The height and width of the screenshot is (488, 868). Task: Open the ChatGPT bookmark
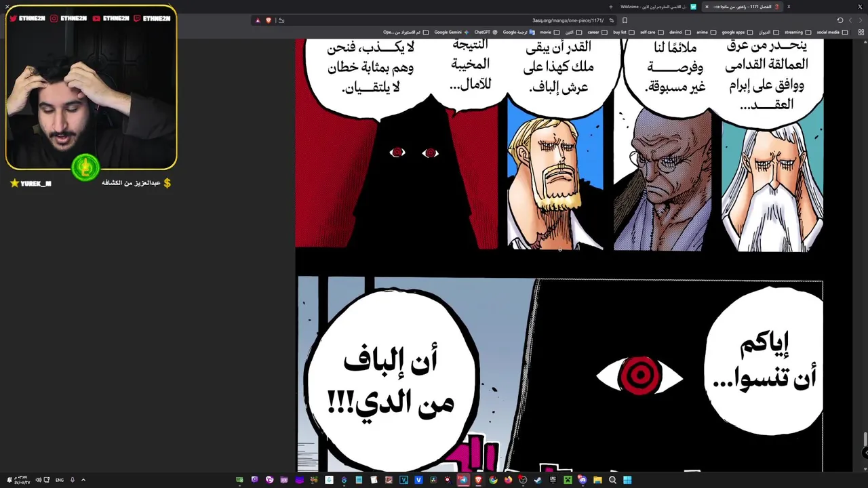486,33
